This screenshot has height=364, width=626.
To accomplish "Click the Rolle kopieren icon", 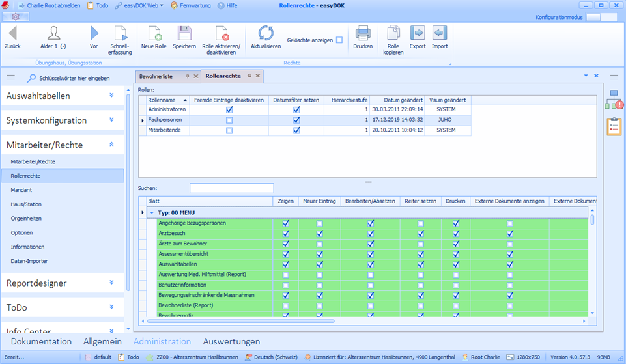I will pos(393,33).
